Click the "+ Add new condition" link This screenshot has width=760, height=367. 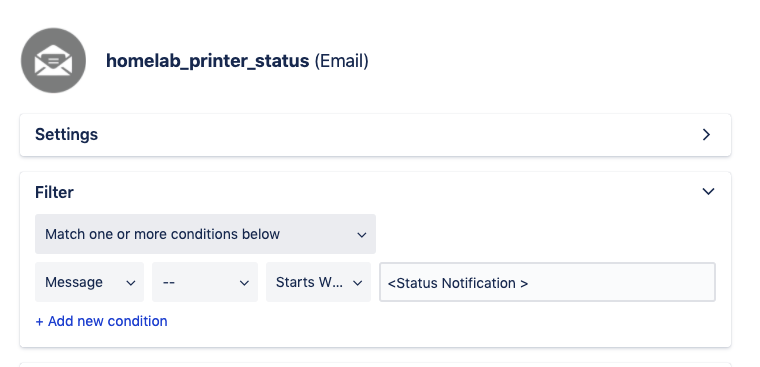pos(101,321)
